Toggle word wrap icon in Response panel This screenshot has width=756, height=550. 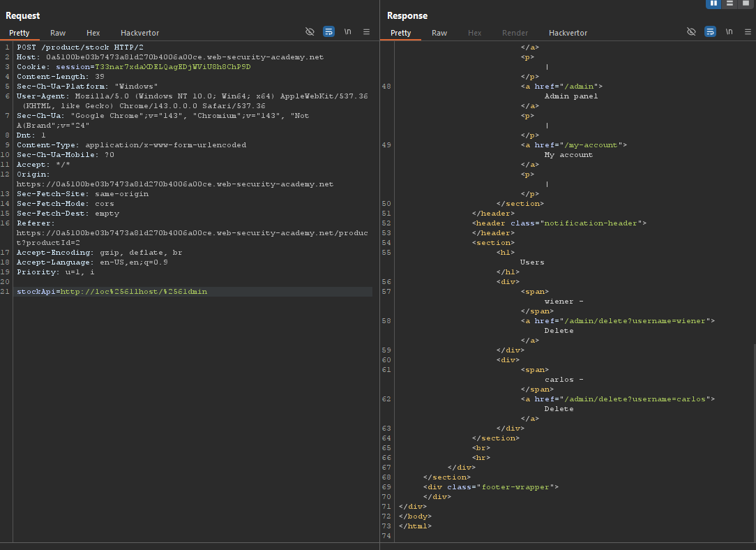coord(710,32)
